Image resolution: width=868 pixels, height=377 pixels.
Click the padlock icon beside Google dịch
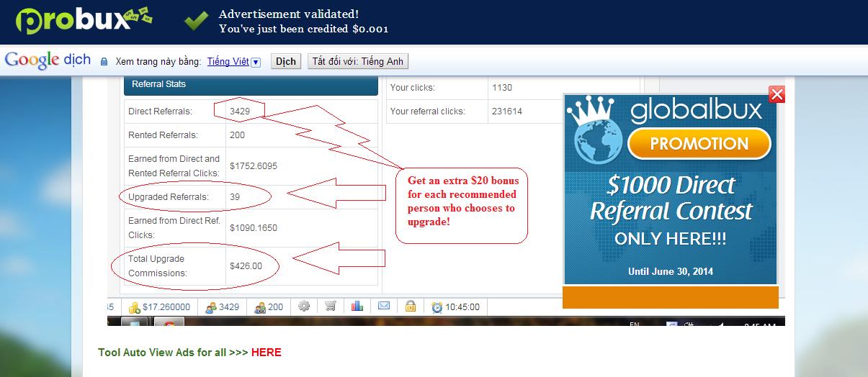pos(104,62)
